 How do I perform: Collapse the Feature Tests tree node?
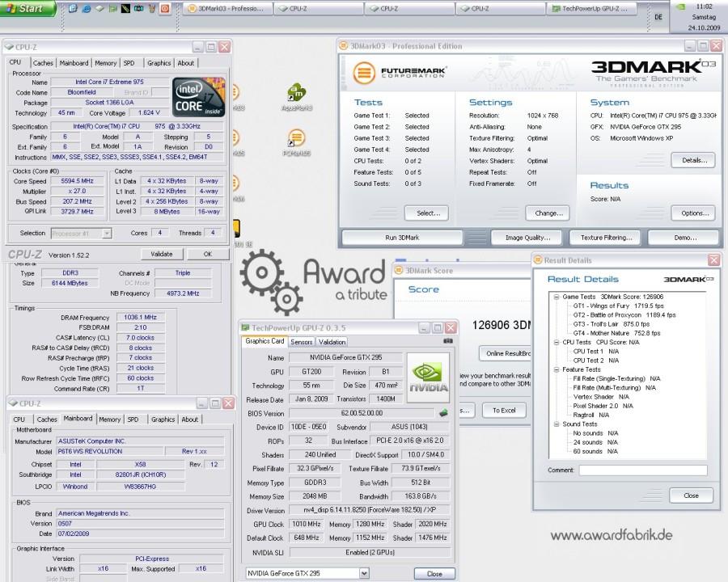point(556,369)
